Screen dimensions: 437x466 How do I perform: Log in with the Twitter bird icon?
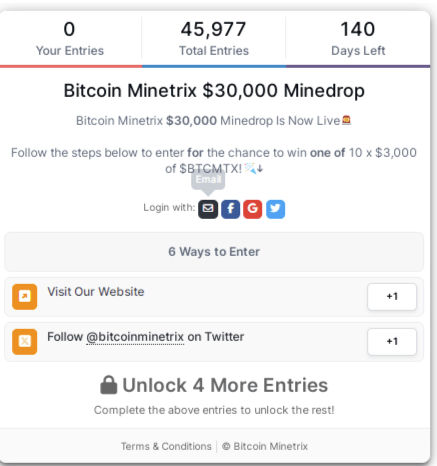275,209
